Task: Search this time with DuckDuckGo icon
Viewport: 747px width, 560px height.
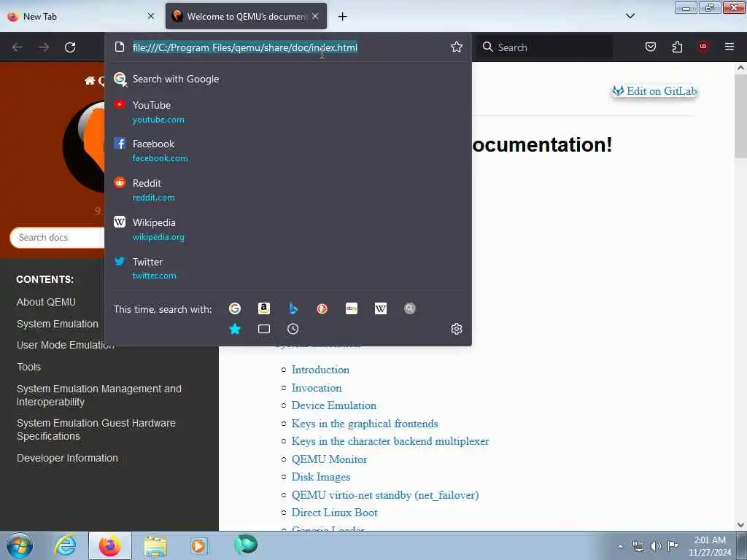Action: pos(322,308)
